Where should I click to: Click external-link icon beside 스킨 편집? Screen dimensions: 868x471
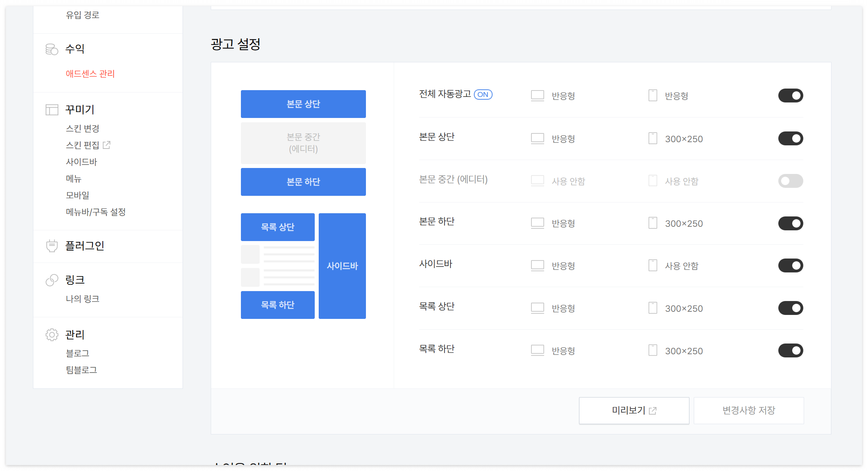(106, 145)
